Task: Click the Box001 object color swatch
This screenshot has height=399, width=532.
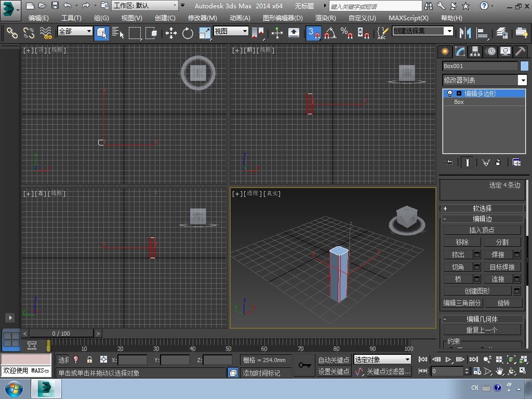Action: [524, 66]
